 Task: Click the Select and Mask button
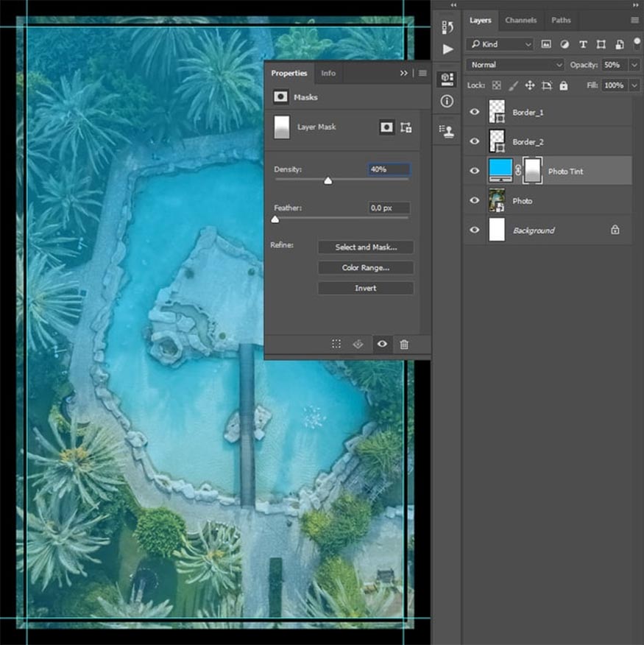coord(366,247)
